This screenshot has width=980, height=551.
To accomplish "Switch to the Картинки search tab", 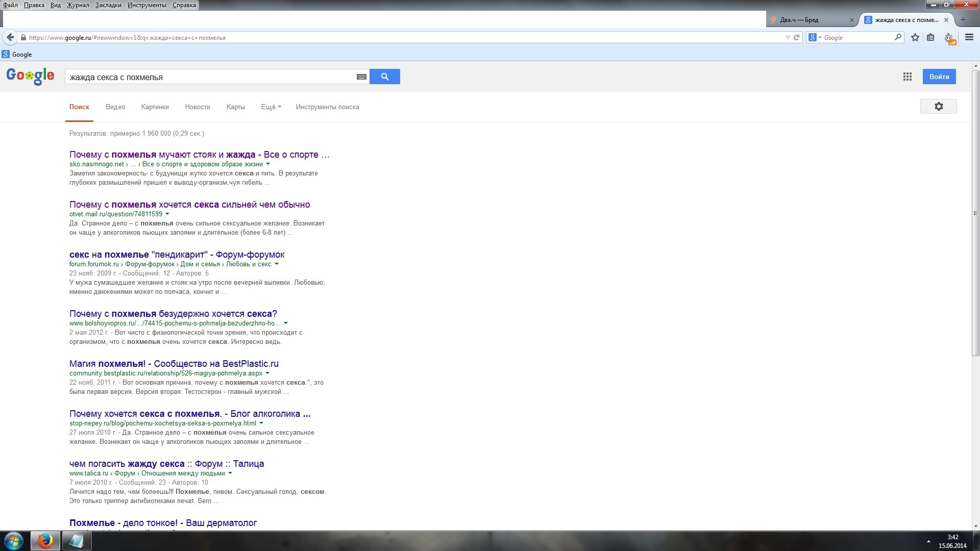I will pyautogui.click(x=155, y=107).
